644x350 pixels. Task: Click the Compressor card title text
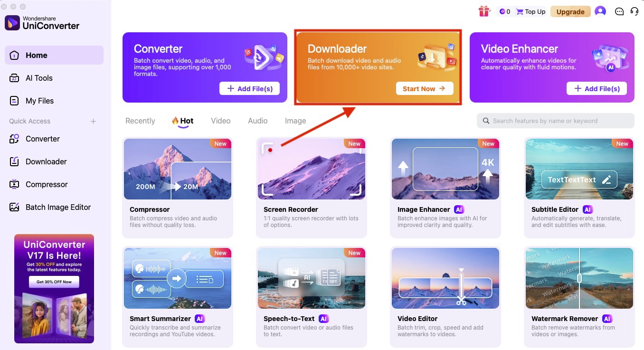pos(150,209)
